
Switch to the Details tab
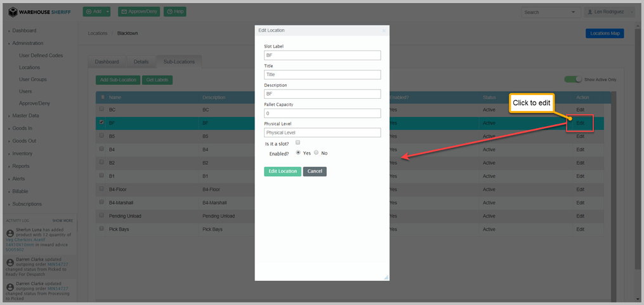pyautogui.click(x=141, y=62)
